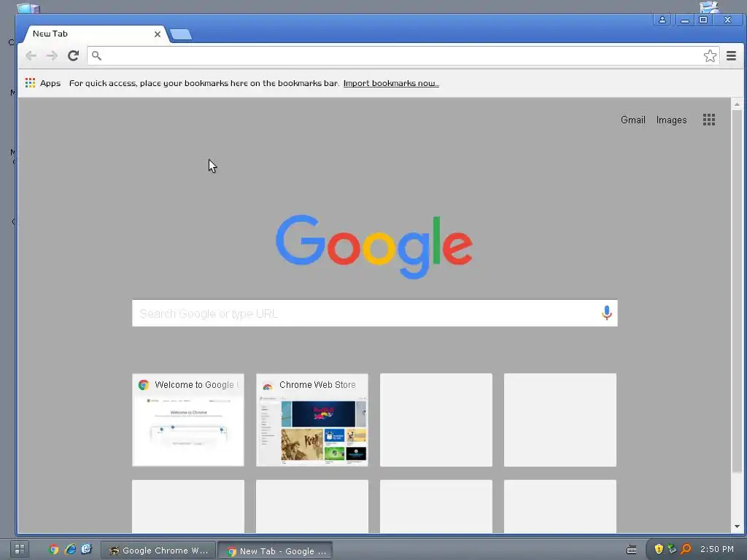Image resolution: width=747 pixels, height=560 pixels.
Task: Click Import bookmarks now link
Action: [391, 83]
